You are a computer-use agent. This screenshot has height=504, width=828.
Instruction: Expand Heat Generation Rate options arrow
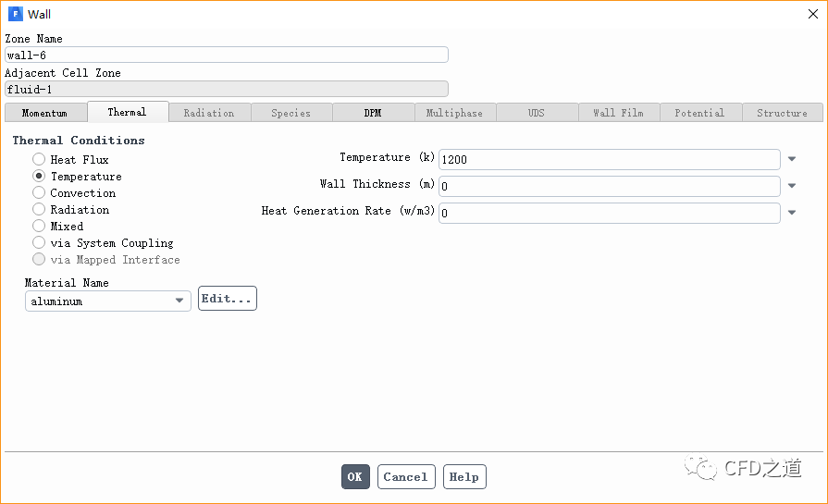pyautogui.click(x=792, y=213)
